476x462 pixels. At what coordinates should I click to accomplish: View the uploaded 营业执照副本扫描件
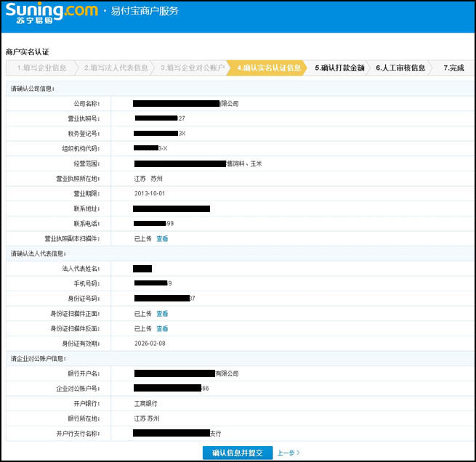[x=162, y=238]
